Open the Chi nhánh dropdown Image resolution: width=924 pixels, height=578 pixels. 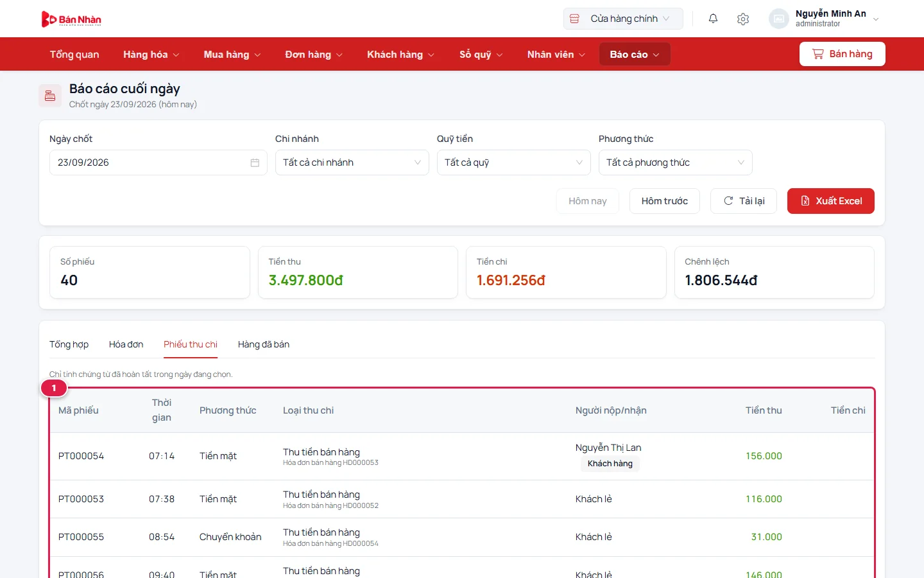[x=352, y=162]
